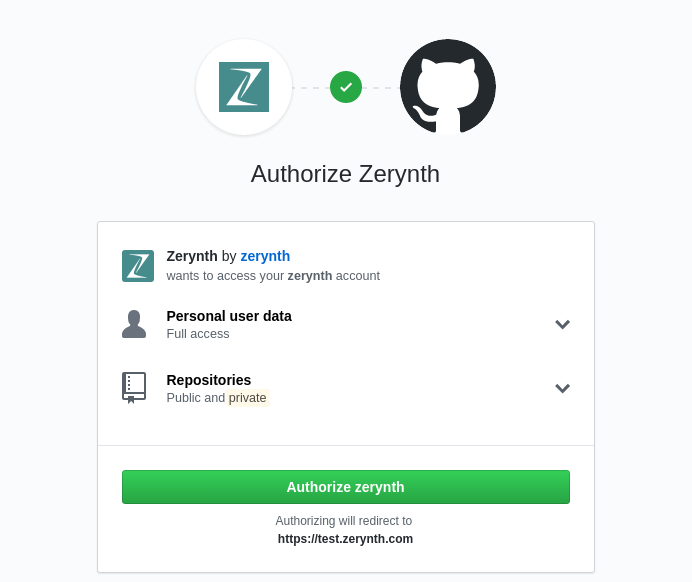
Task: Click the large Zerynth logo circle
Action: (x=244, y=87)
